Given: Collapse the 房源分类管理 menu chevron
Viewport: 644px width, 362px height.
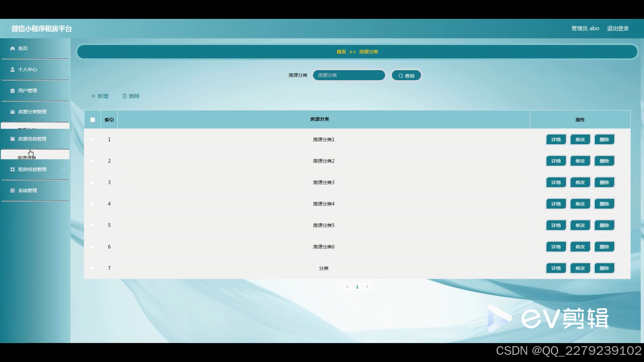Looking at the screenshot, I should (63, 111).
